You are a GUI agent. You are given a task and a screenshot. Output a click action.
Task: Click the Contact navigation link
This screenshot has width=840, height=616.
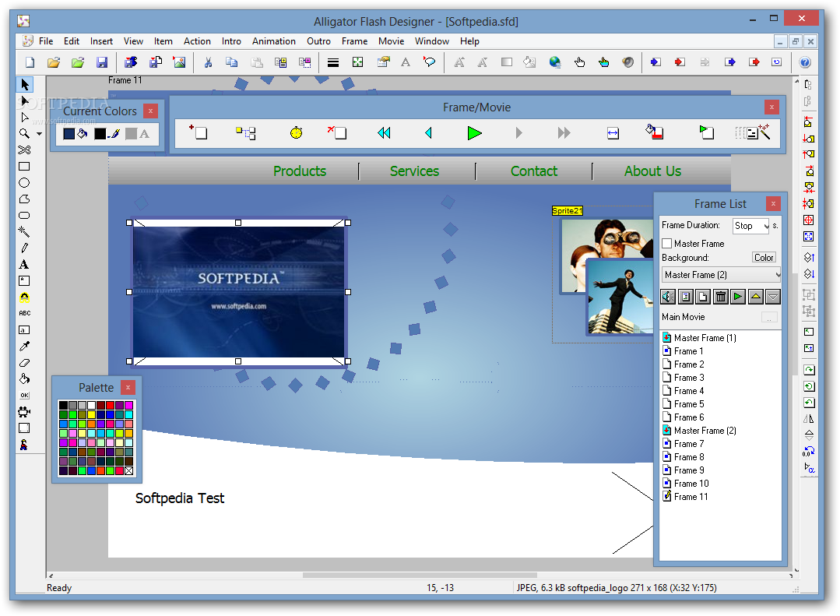[533, 171]
